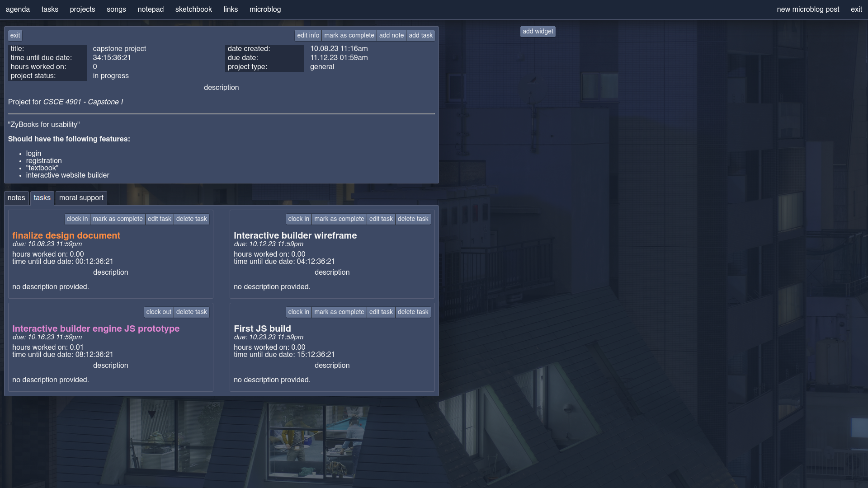This screenshot has width=868, height=488.
Task: Click the registration bullet item
Action: click(44, 161)
